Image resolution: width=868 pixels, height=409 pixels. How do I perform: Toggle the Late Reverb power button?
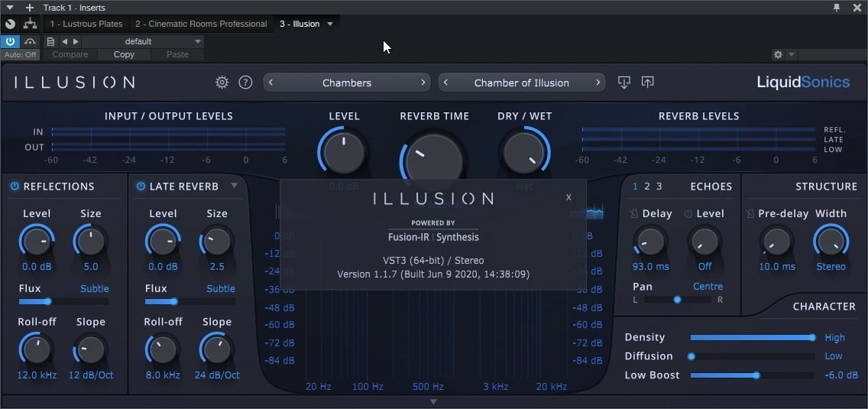point(141,187)
